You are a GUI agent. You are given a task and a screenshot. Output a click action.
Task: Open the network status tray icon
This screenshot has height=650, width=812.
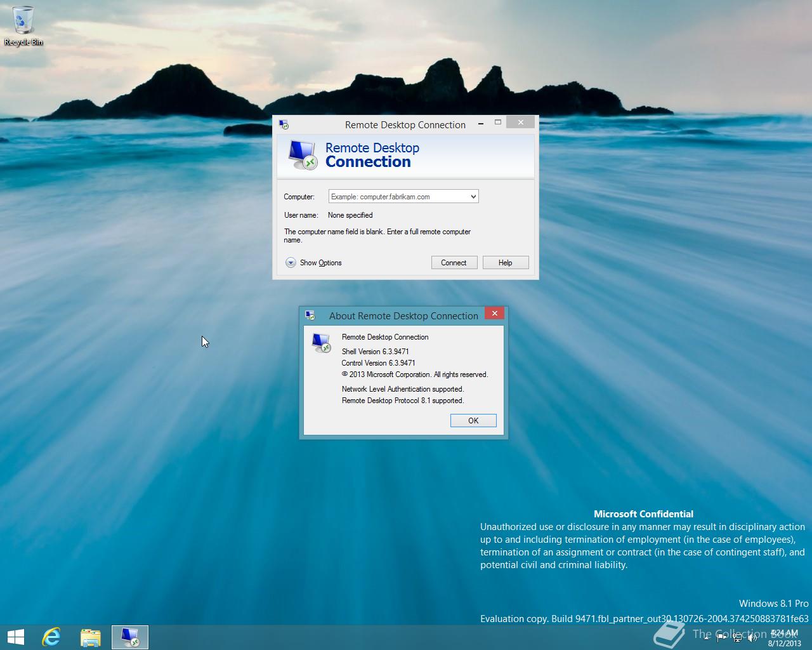[x=737, y=639]
